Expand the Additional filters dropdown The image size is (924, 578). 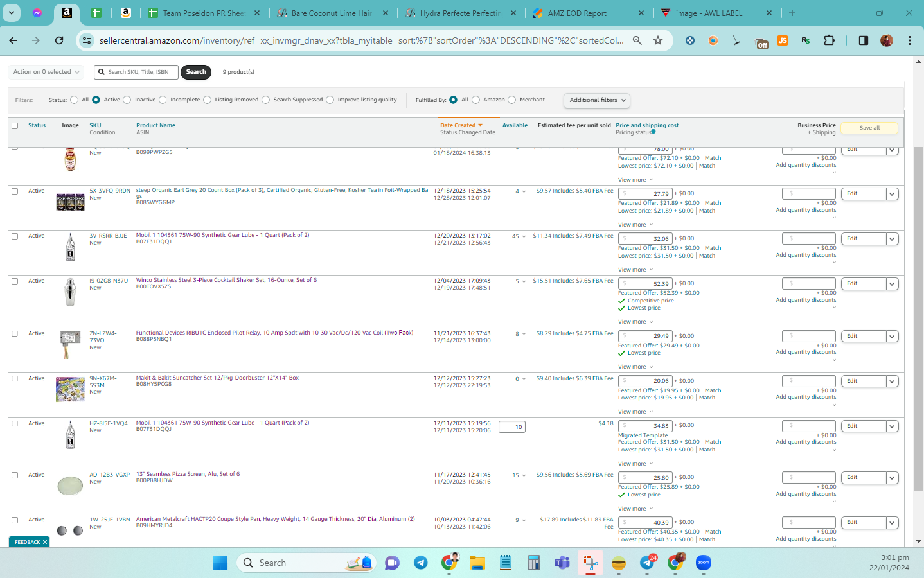point(597,100)
